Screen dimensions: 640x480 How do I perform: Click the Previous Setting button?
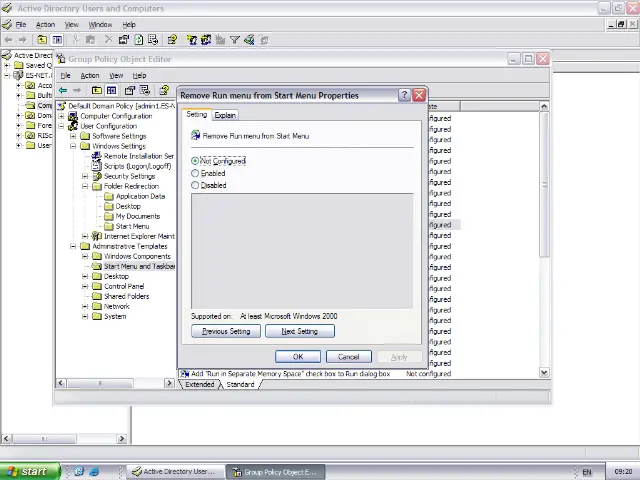[226, 331]
